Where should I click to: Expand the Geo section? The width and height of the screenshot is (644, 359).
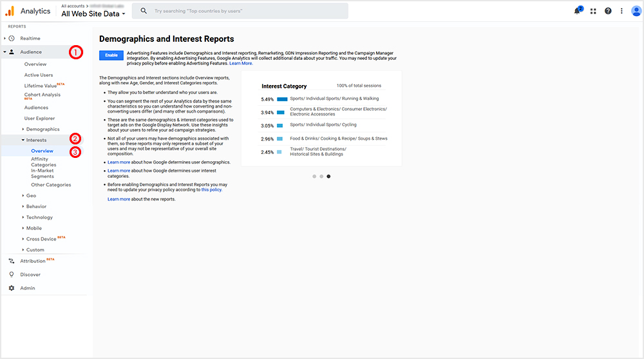31,195
